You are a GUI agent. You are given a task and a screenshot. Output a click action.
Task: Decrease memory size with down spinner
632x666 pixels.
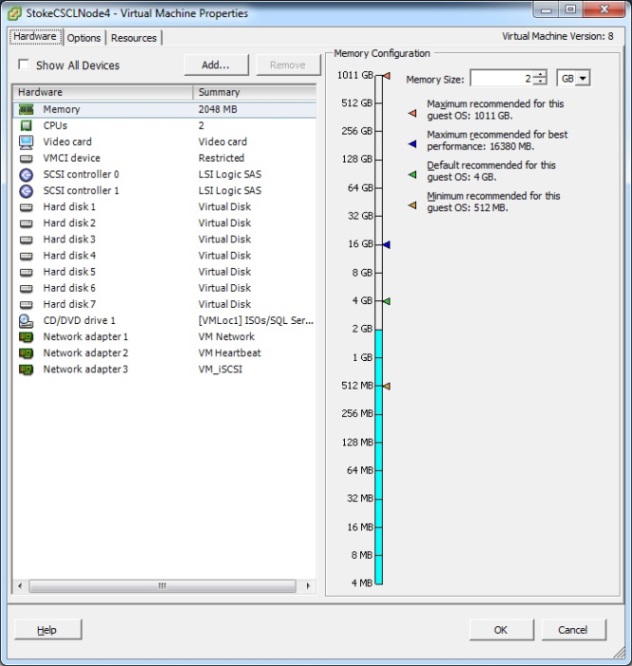pyautogui.click(x=540, y=82)
